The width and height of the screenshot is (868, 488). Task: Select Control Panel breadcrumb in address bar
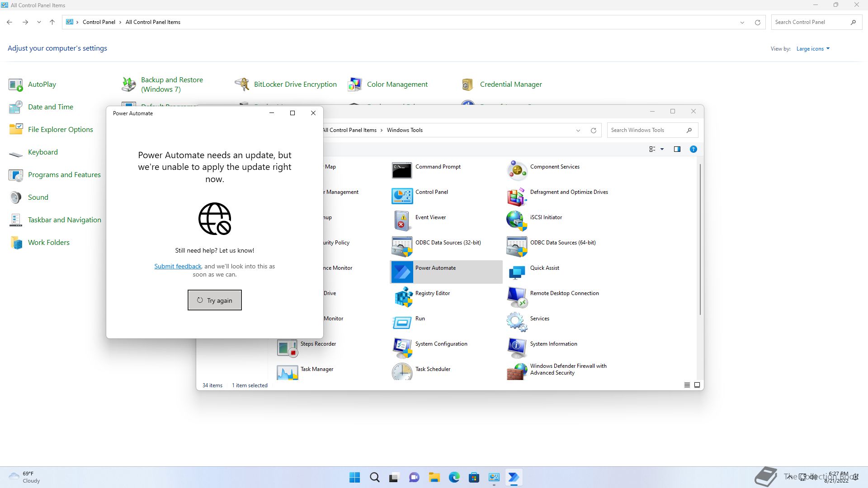99,22
